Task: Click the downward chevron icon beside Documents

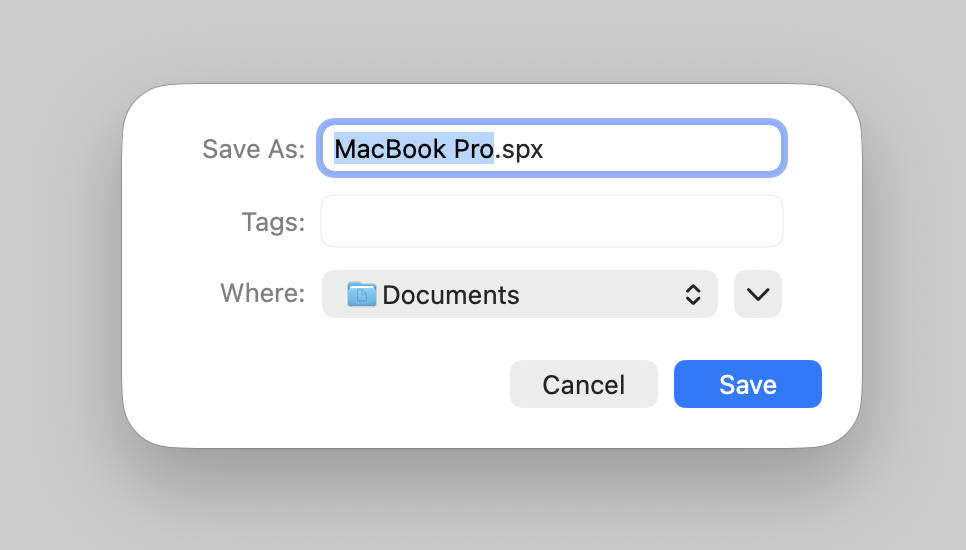Action: tap(758, 294)
